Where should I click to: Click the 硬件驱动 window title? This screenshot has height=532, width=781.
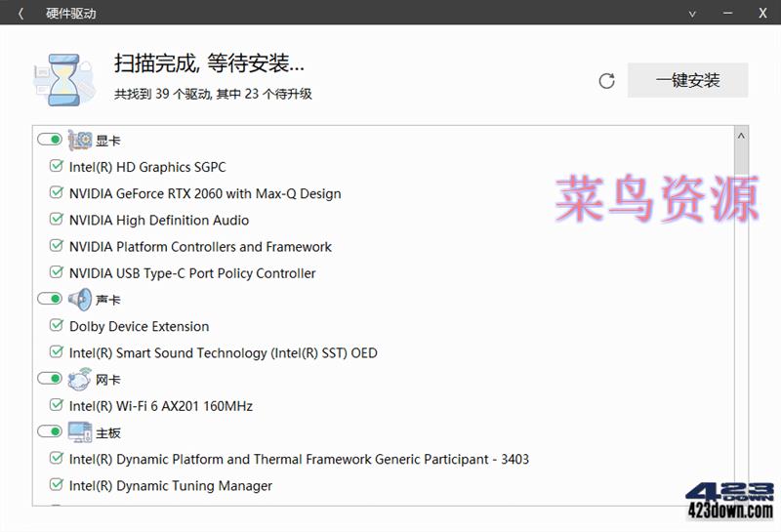[x=70, y=14]
